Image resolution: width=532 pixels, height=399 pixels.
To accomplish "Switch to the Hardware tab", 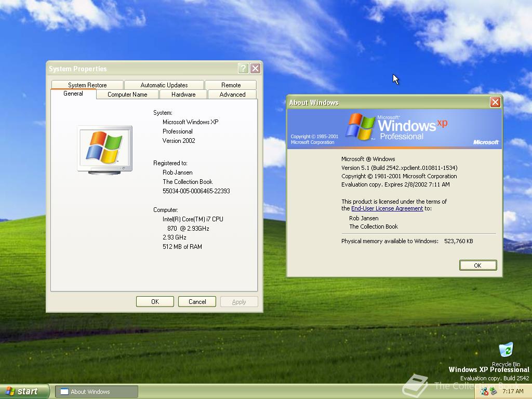I will pyautogui.click(x=183, y=95).
